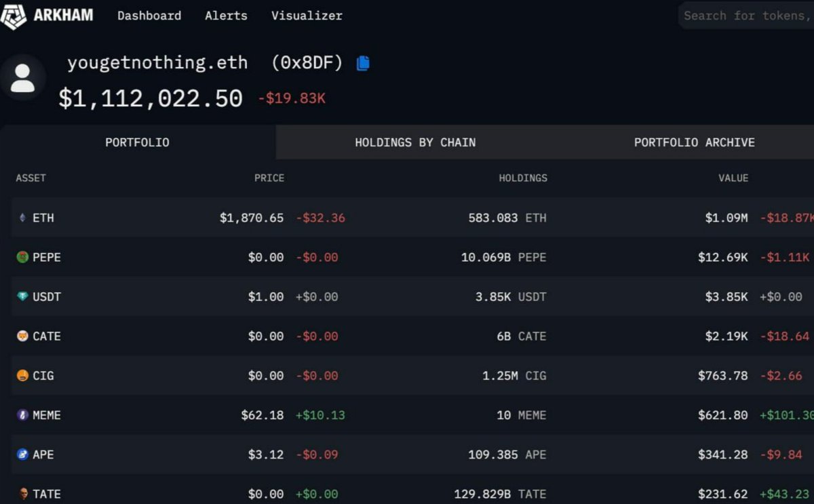
Task: Open the USDT asset name
Action: (47, 296)
